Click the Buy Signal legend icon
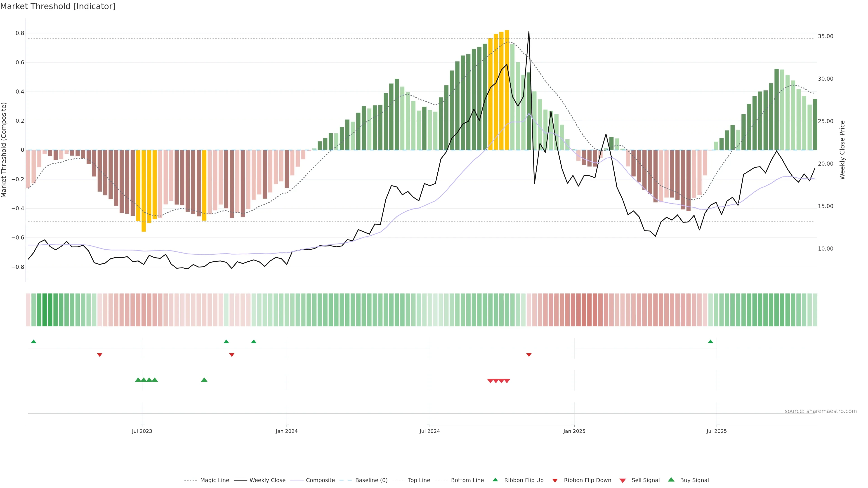The image size is (868, 488). coord(671,480)
